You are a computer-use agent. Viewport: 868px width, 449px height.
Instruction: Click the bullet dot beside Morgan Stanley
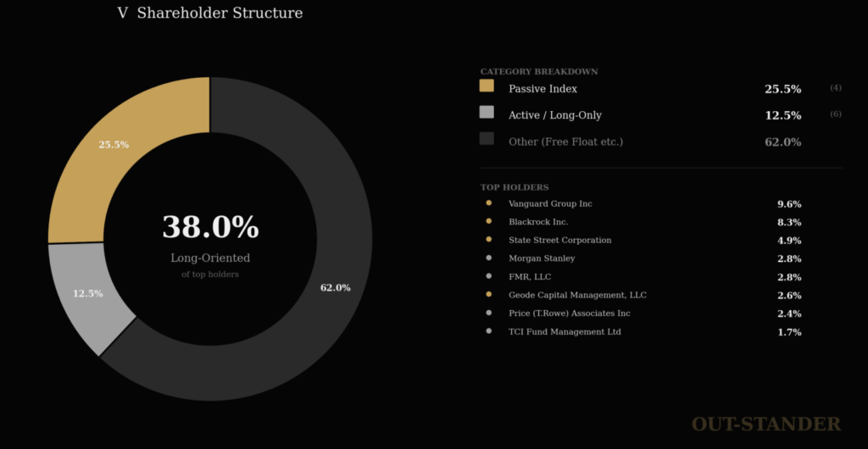(x=489, y=258)
